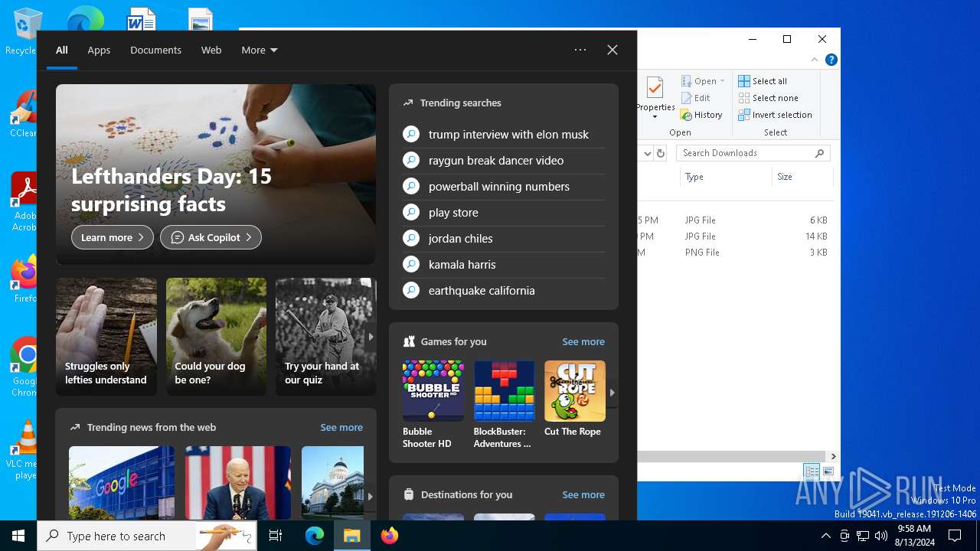Choose the play store trending search
980x551 pixels.
click(x=504, y=212)
